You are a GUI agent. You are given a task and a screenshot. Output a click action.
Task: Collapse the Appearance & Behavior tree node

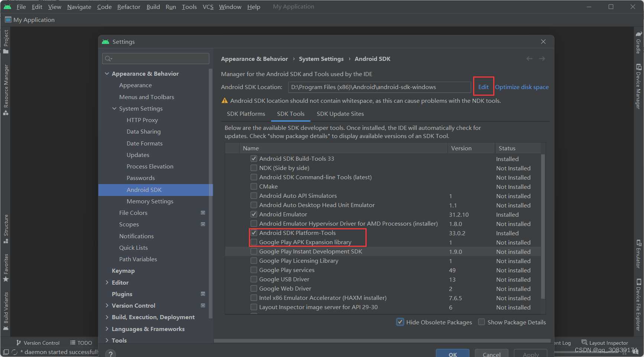coord(107,73)
